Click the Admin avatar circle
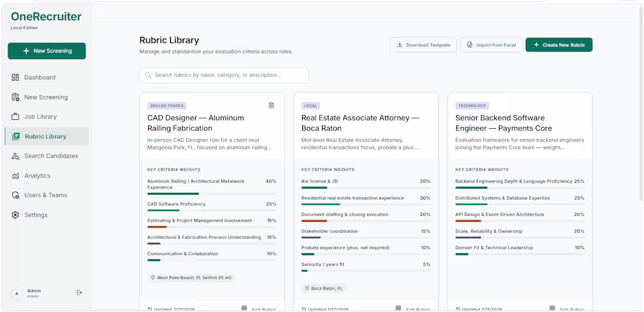Screen dimensions: 644x312 pyautogui.click(x=16, y=293)
